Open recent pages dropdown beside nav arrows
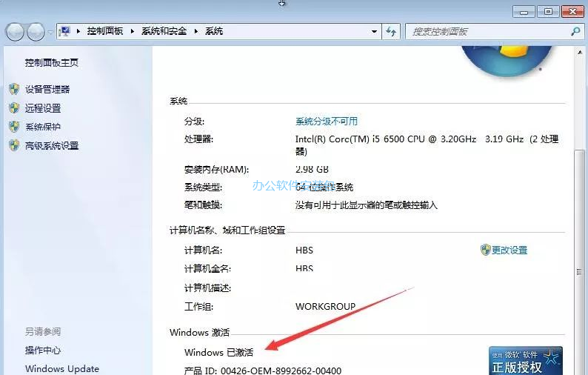The width and height of the screenshot is (588, 375). pos(50,33)
